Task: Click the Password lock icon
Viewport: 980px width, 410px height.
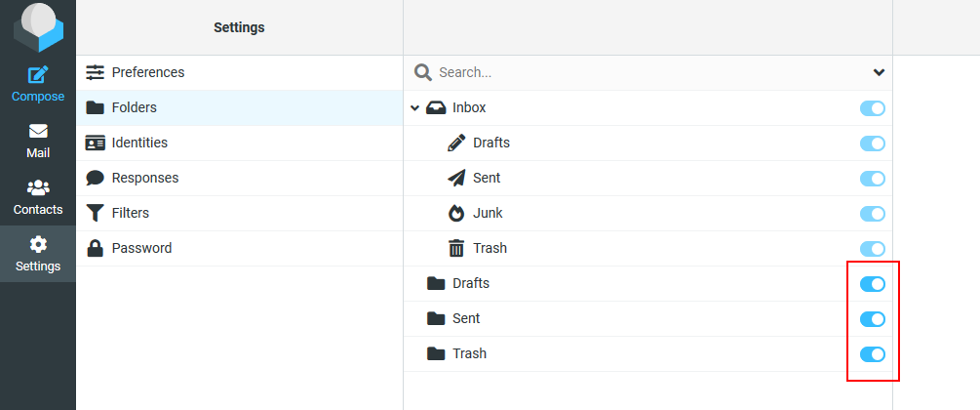Action: (95, 248)
